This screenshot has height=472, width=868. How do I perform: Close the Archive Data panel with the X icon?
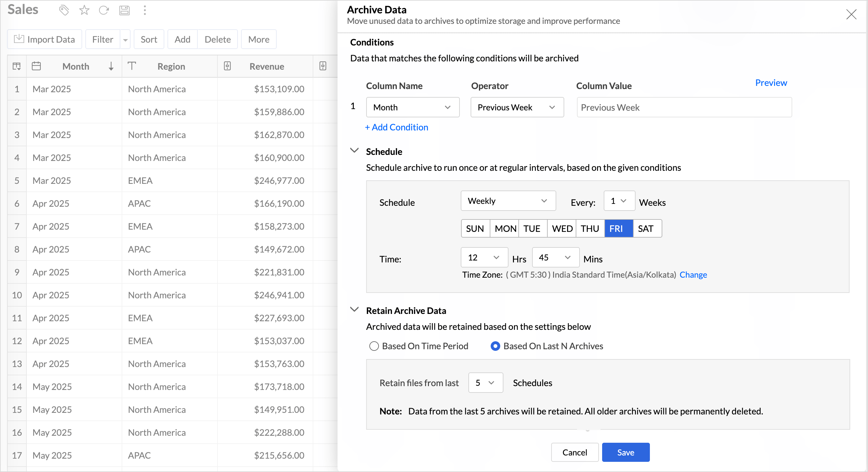click(851, 15)
